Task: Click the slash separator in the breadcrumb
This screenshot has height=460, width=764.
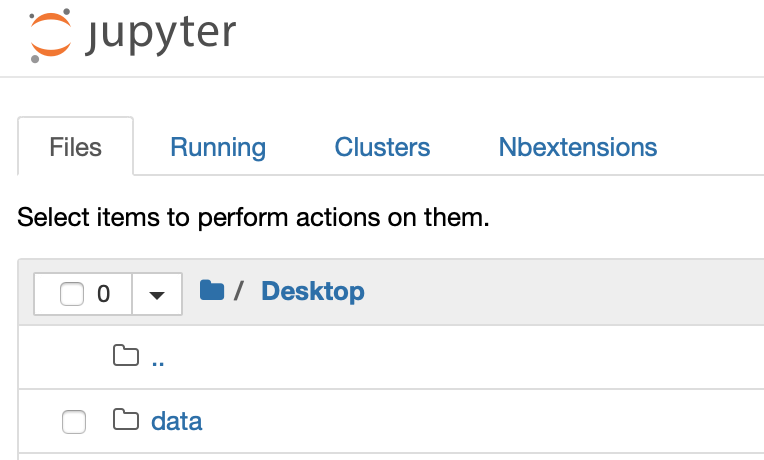Action: 239,291
